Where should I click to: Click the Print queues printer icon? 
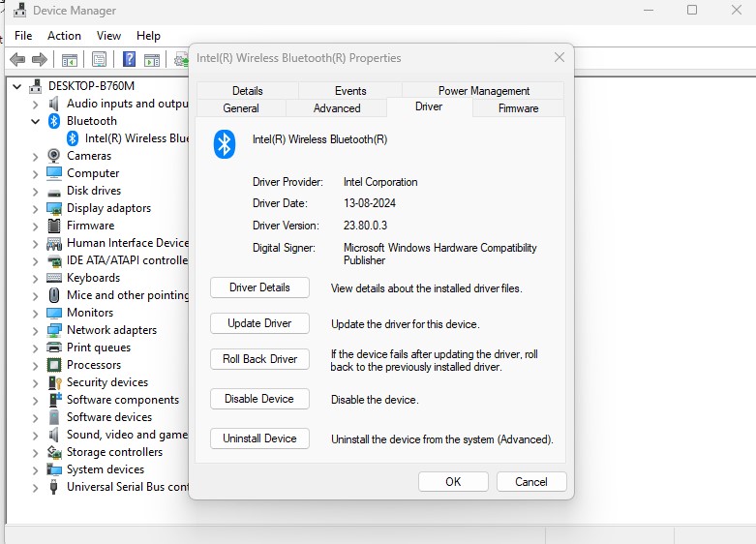point(55,348)
